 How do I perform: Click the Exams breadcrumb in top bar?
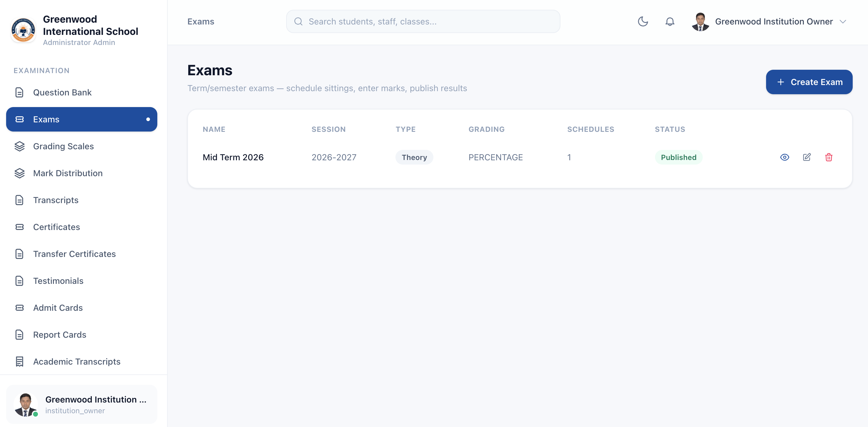pos(200,21)
